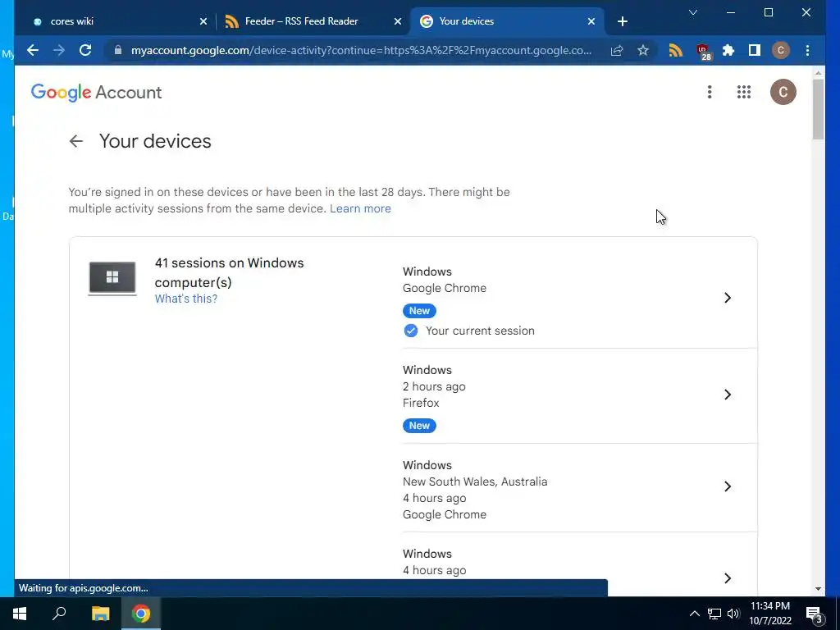Image resolution: width=840 pixels, height=630 pixels.
Task: Open the Learn more link
Action: coord(360,208)
